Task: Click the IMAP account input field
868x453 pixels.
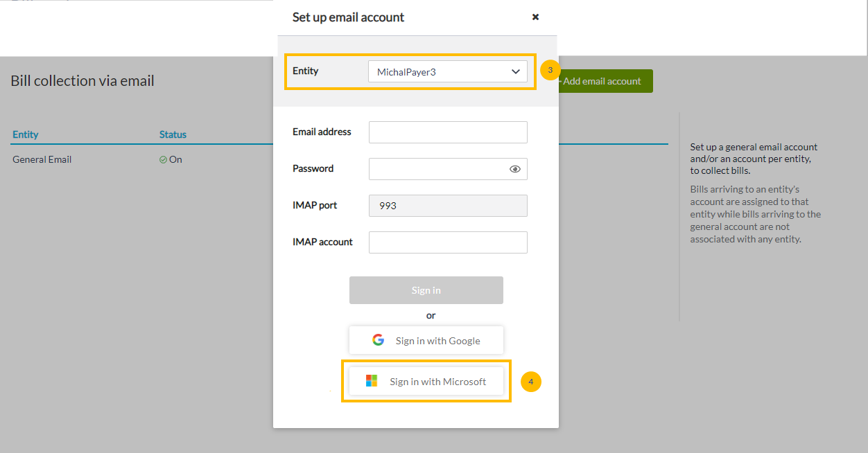Action: coord(448,242)
